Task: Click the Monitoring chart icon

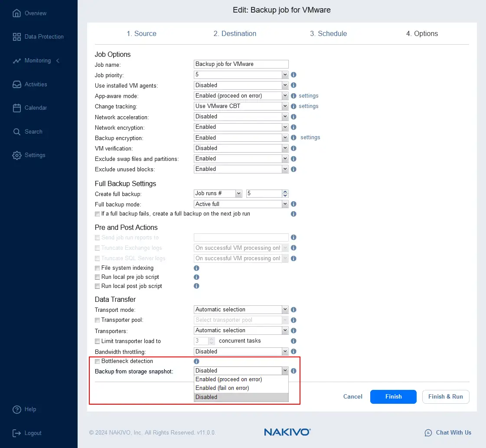Action: pos(17,61)
